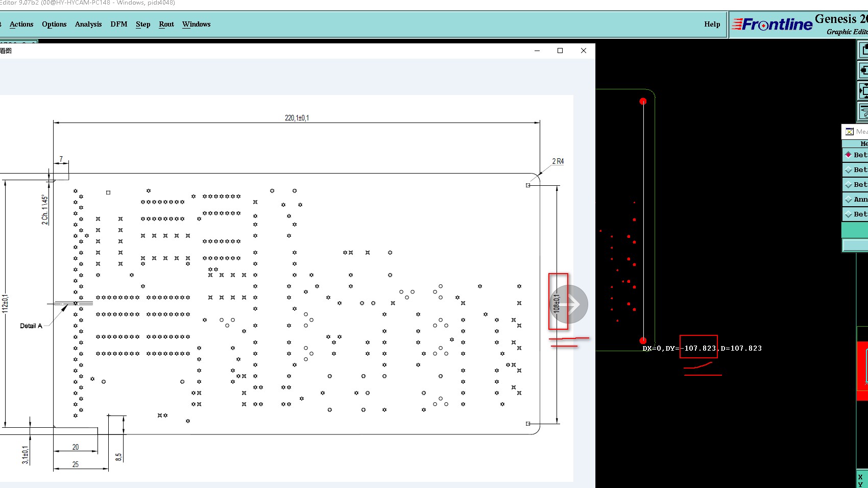This screenshot has height=488, width=868.
Task: Click the Detail A label
Action: click(31, 326)
